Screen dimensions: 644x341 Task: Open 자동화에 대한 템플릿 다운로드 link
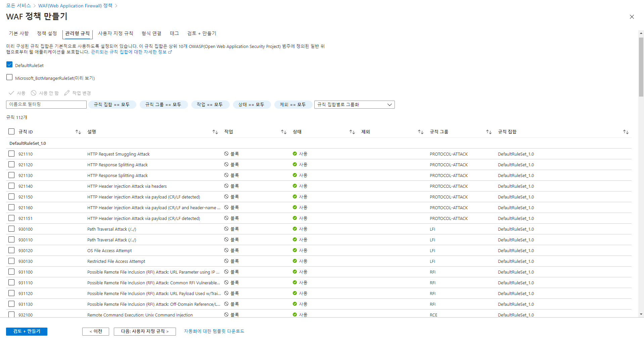214,331
